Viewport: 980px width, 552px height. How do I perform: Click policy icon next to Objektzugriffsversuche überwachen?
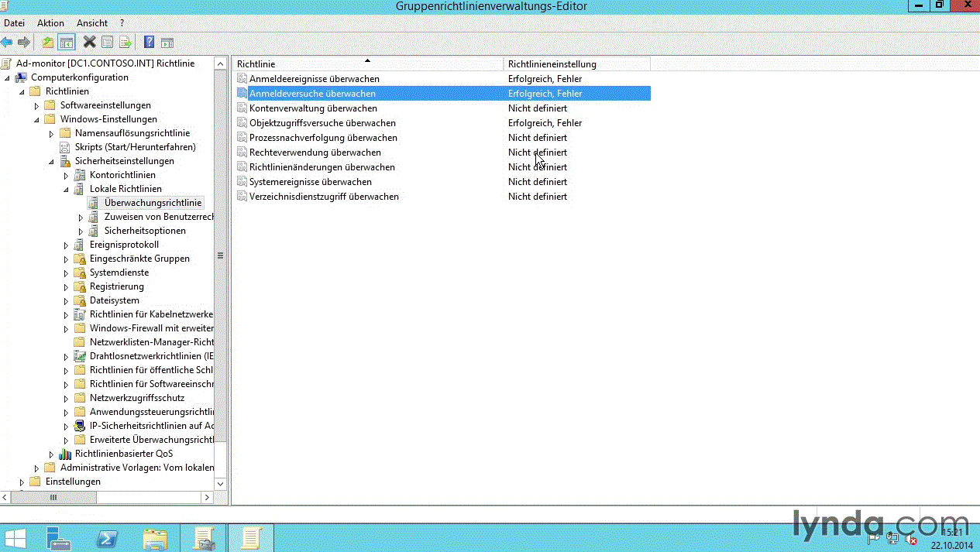click(242, 123)
